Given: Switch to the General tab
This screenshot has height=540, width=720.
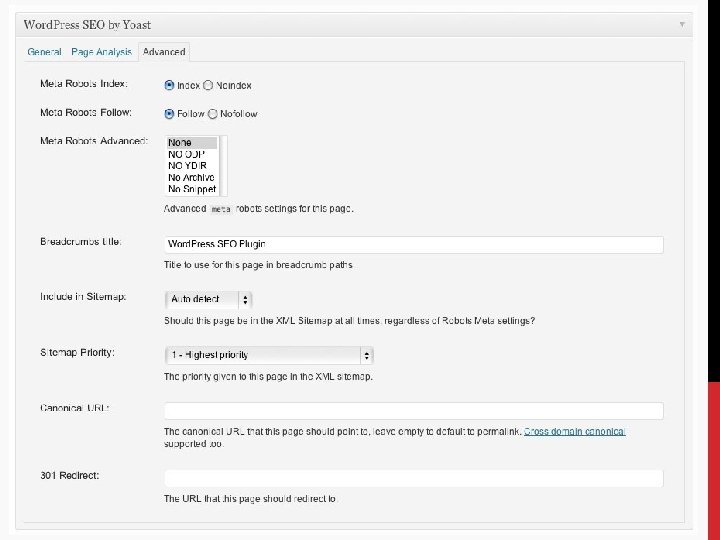Looking at the screenshot, I should click(x=45, y=52).
